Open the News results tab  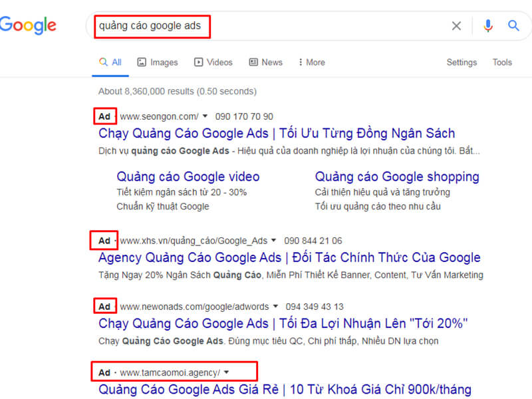point(271,62)
